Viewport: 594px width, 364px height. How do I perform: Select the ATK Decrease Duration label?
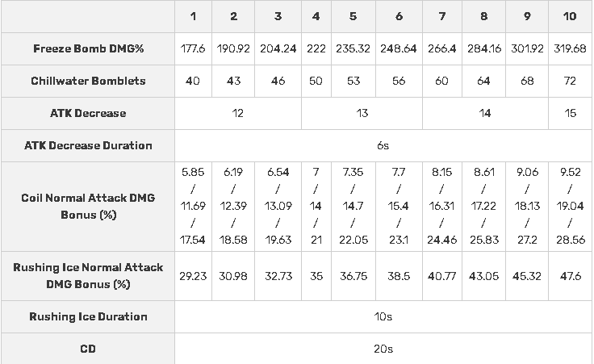coord(88,145)
